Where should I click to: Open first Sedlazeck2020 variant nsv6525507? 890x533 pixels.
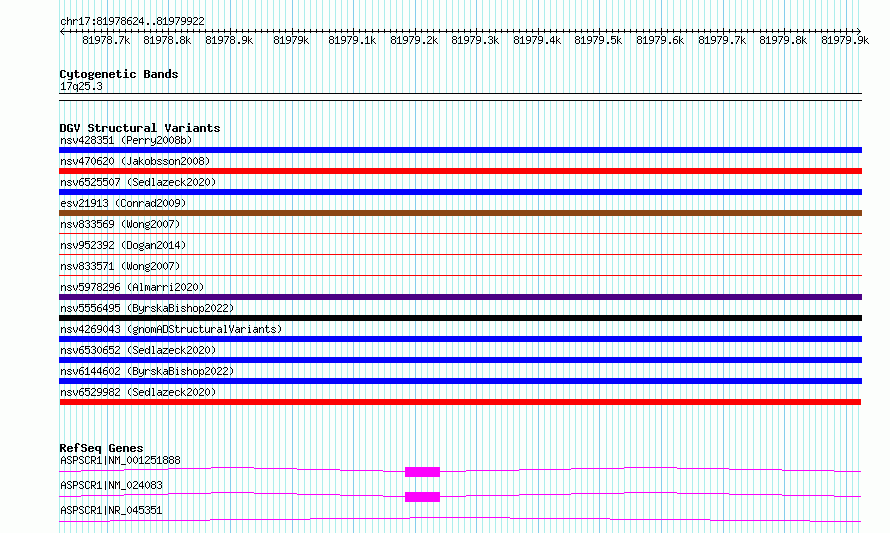coord(138,182)
